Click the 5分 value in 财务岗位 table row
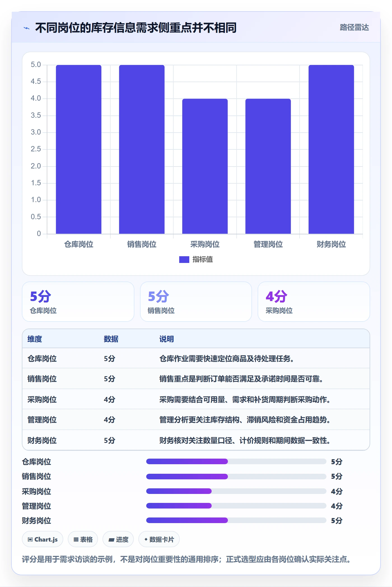 [x=109, y=441]
